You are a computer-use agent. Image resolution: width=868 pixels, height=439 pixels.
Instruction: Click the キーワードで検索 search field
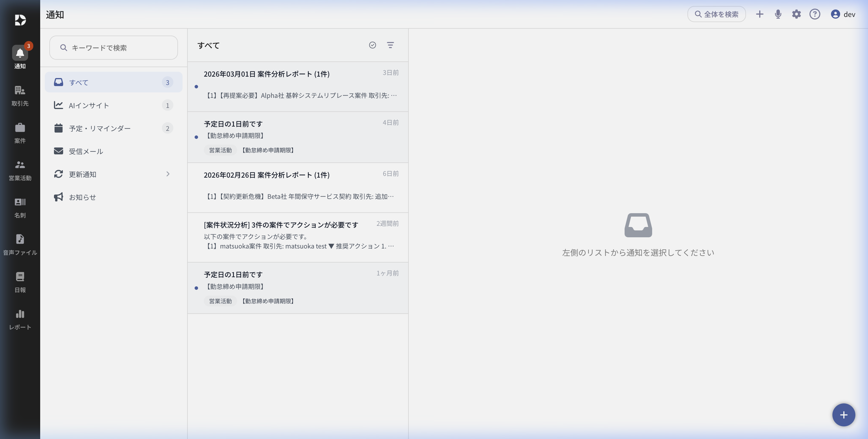point(114,48)
